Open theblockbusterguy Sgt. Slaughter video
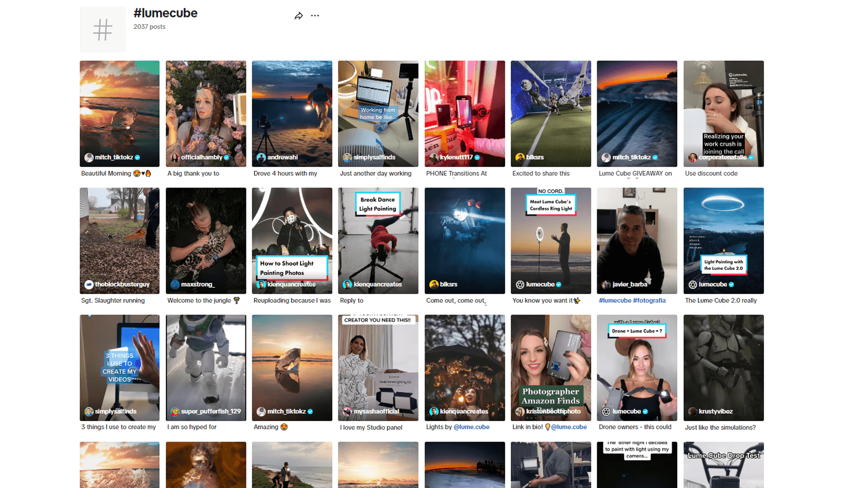 coord(119,241)
